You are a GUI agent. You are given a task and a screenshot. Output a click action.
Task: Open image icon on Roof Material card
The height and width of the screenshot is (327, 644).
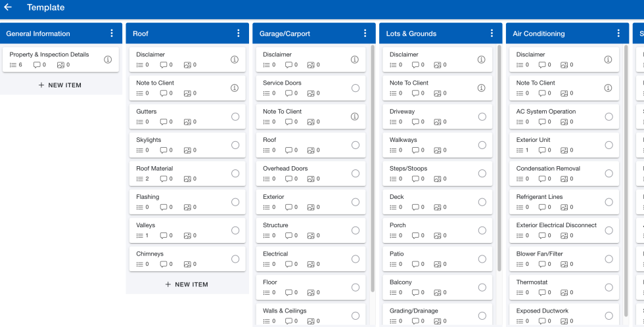coord(187,179)
